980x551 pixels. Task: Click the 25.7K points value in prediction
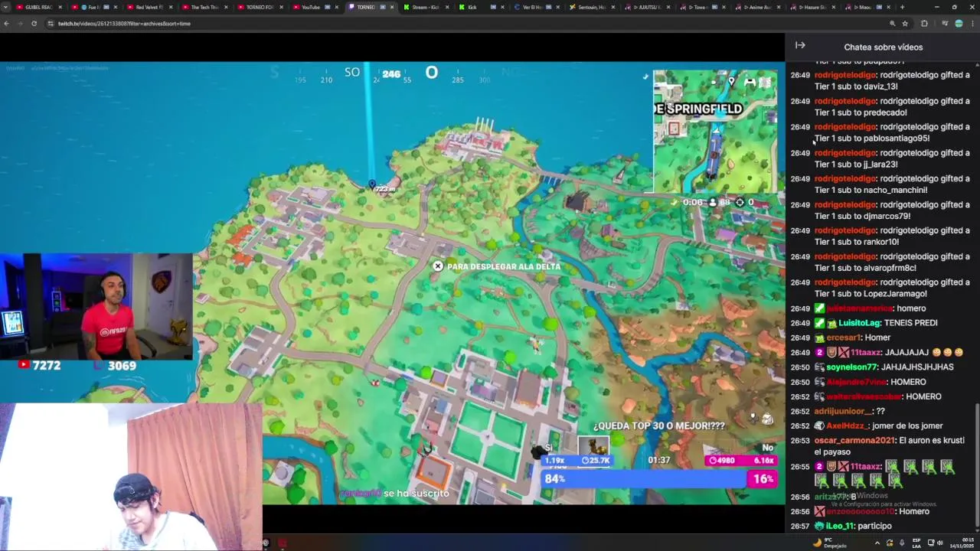coord(596,461)
